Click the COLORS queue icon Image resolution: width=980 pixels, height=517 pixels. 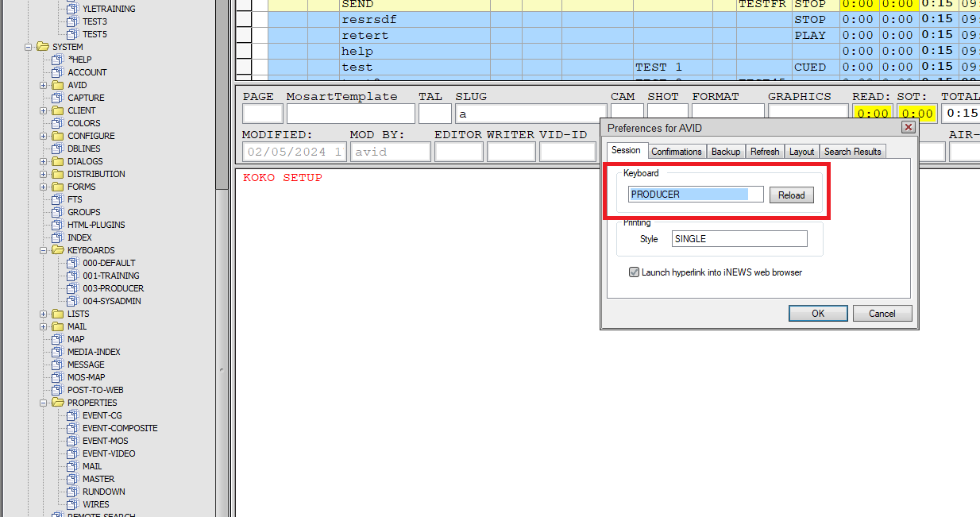tap(58, 123)
